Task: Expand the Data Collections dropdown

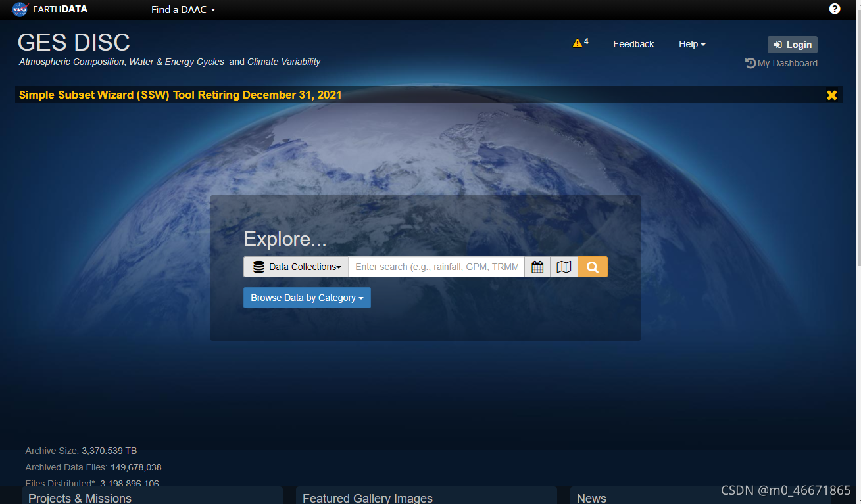Action: pyautogui.click(x=296, y=267)
